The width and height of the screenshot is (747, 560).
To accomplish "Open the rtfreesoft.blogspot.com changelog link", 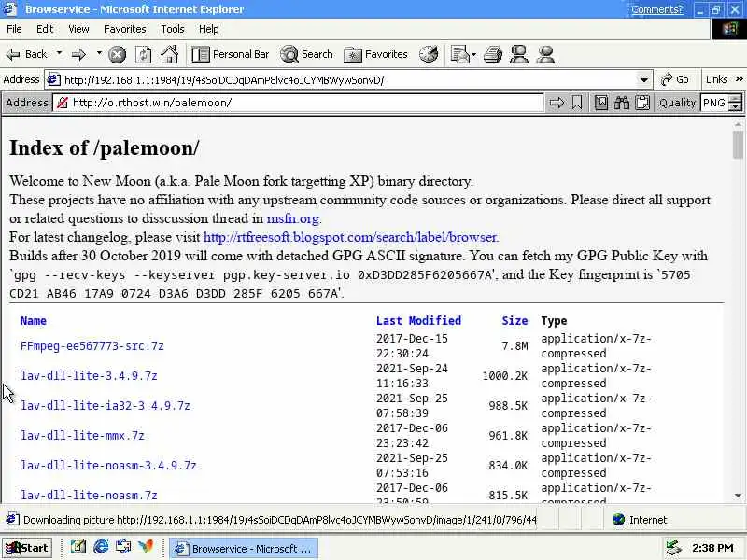I will pyautogui.click(x=350, y=237).
